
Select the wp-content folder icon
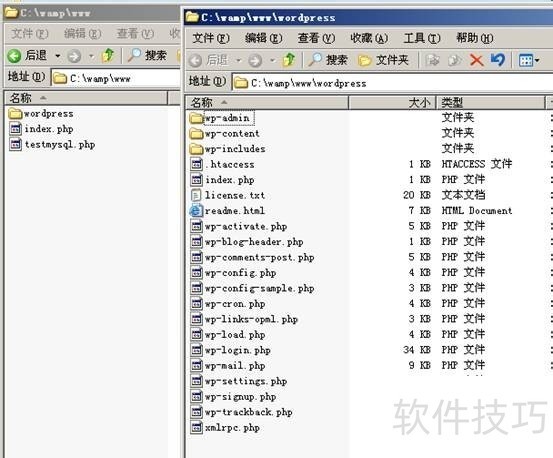click(x=196, y=133)
